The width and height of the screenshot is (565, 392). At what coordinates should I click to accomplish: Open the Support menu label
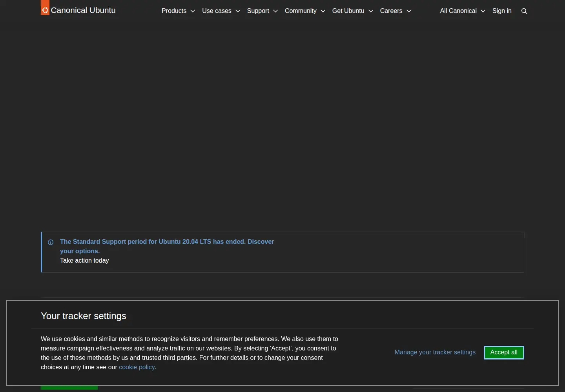258,11
